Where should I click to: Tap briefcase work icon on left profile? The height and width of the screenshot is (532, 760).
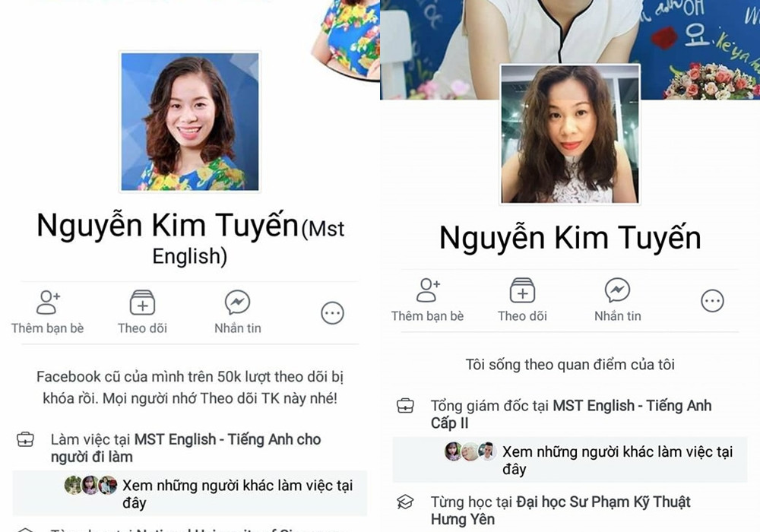[x=25, y=439]
